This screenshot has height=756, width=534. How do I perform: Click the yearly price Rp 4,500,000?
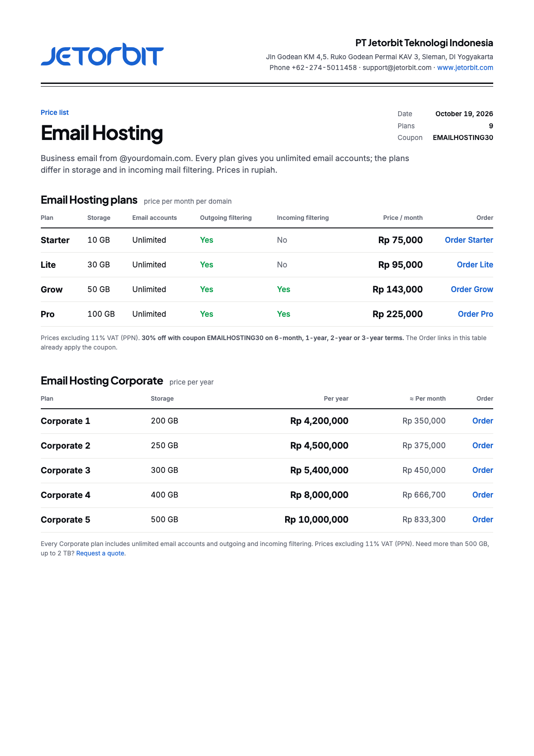tap(319, 446)
